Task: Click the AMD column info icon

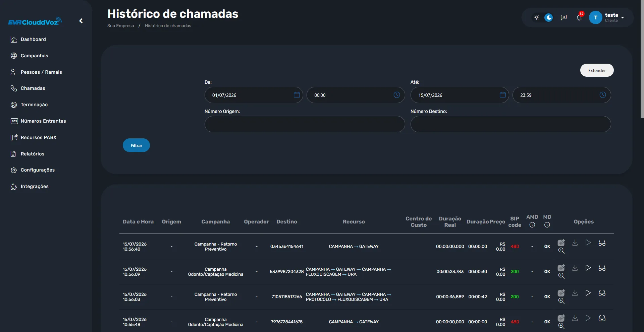Action: click(532, 225)
